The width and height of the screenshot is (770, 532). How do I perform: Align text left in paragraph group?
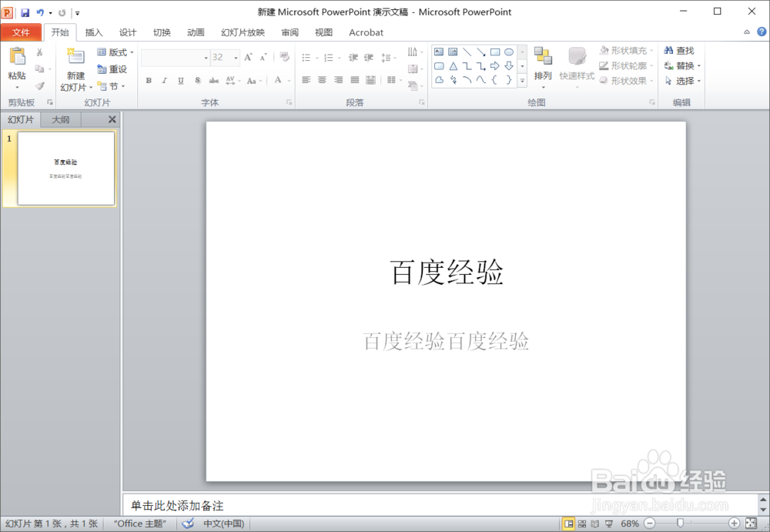click(306, 80)
